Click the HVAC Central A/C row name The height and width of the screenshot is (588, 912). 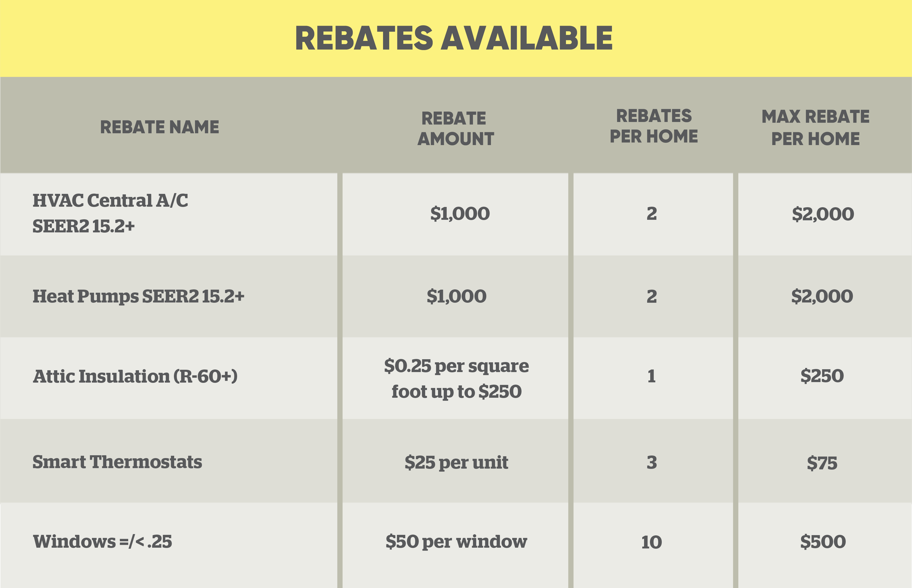(x=110, y=213)
